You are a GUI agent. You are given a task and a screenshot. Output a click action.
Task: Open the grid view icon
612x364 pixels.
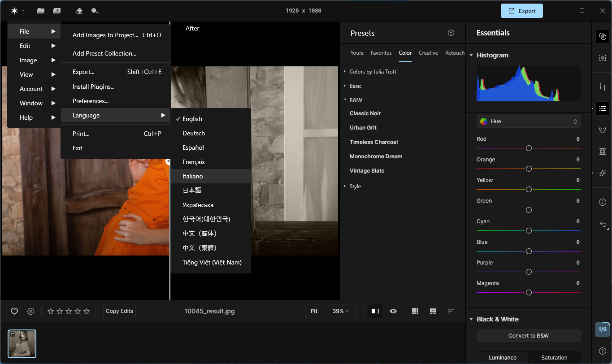(x=415, y=311)
